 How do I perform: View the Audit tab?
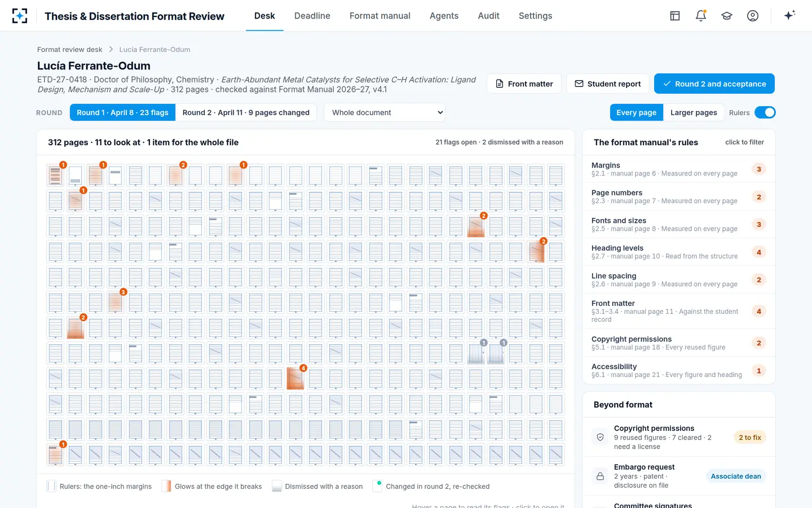[488, 16]
